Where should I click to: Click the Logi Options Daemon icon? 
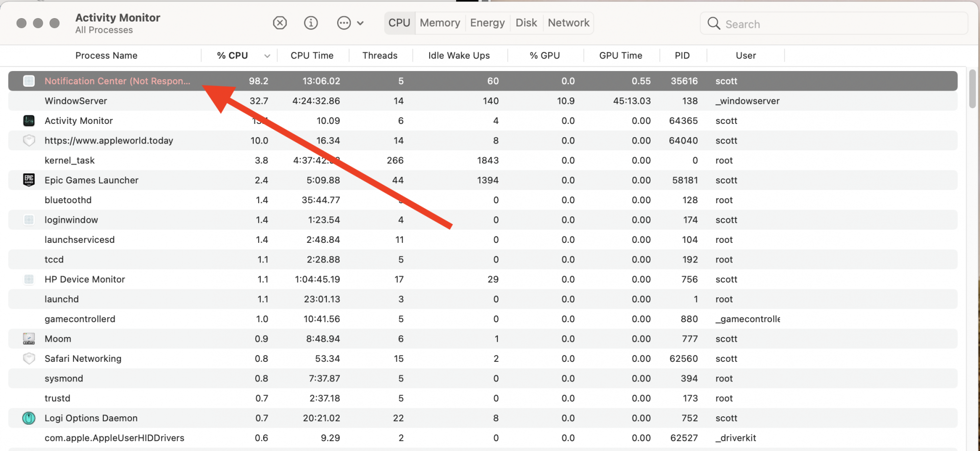[29, 418]
